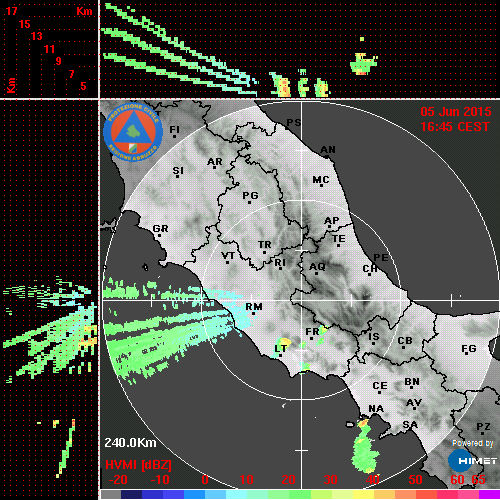Click the 'MC' city label
This screenshot has height=500, width=500.
click(x=321, y=180)
